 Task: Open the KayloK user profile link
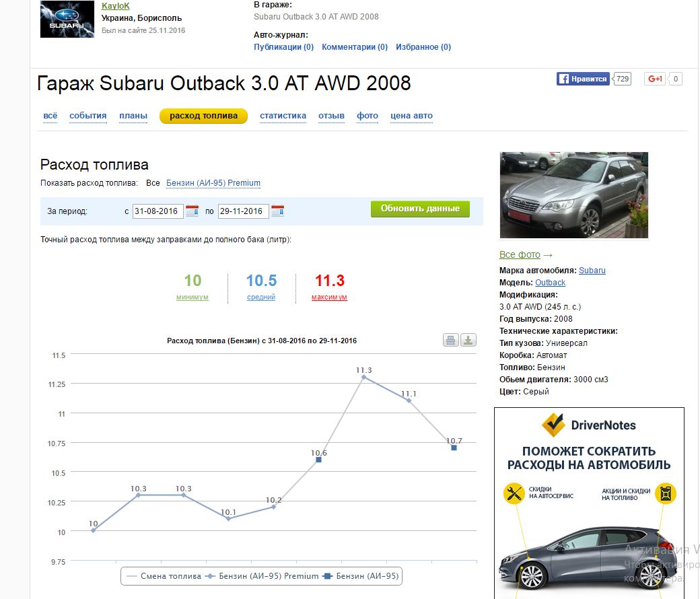[115, 6]
